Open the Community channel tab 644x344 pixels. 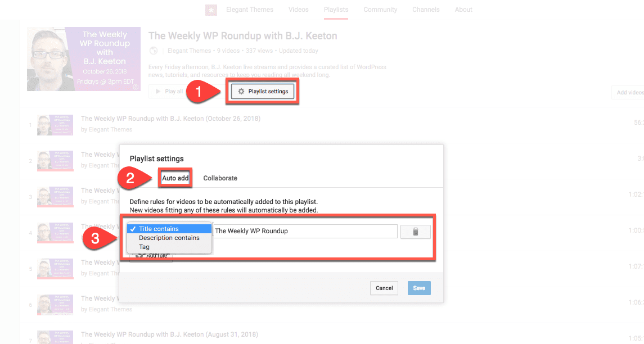[x=380, y=10]
